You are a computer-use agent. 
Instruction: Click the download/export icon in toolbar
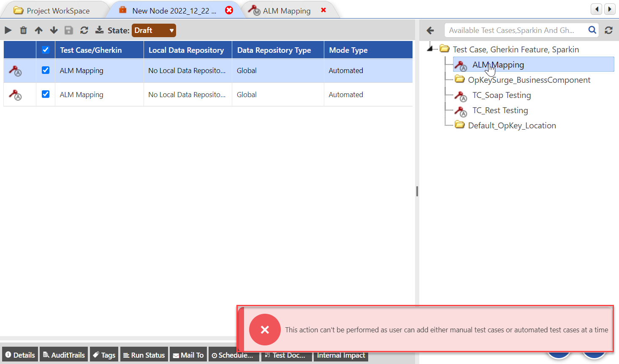click(99, 30)
